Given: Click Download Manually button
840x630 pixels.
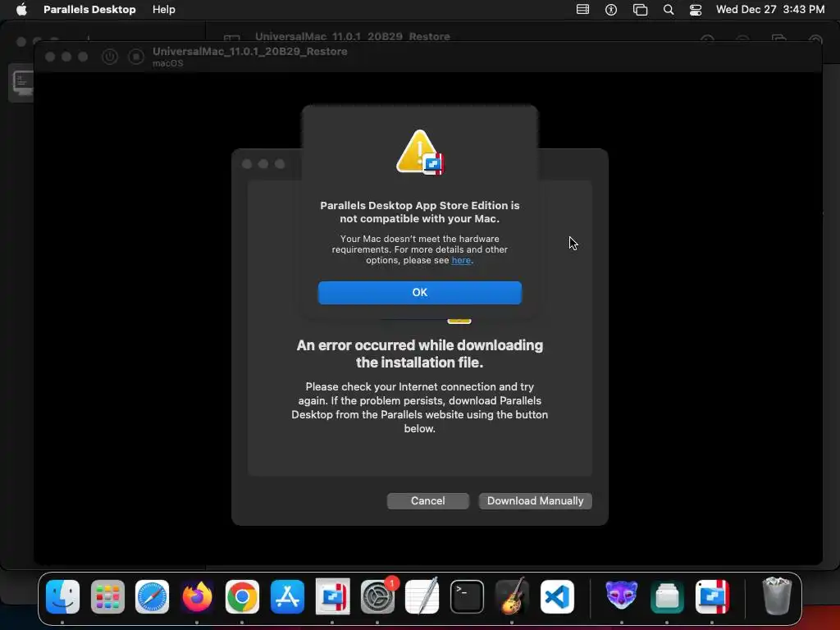Looking at the screenshot, I should click(535, 501).
